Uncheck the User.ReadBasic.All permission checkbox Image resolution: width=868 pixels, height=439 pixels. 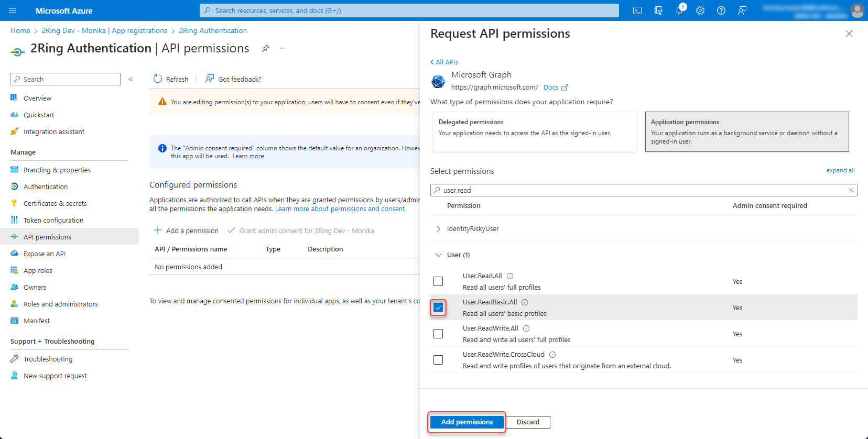tap(438, 308)
